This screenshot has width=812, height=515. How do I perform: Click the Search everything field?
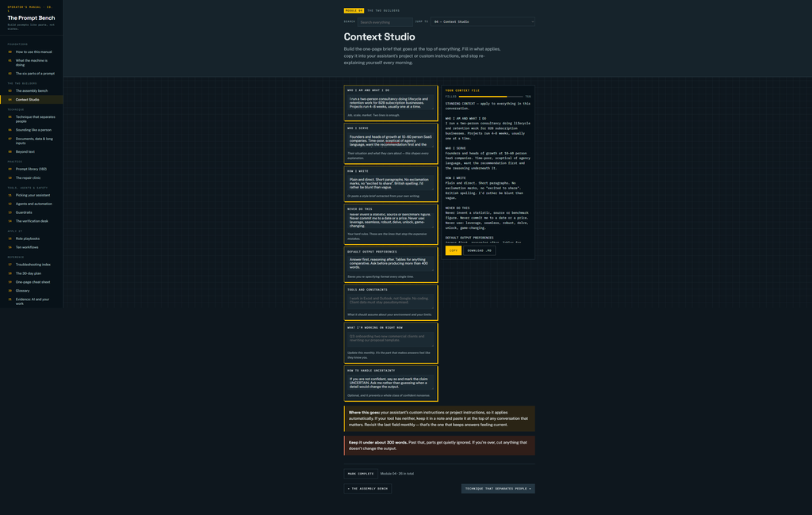point(385,21)
